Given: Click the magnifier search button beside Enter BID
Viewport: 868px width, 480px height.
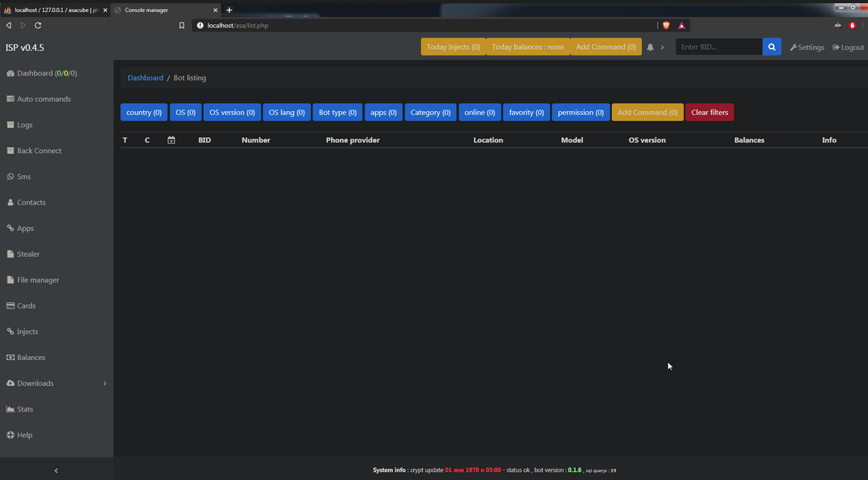Looking at the screenshot, I should coord(771,47).
